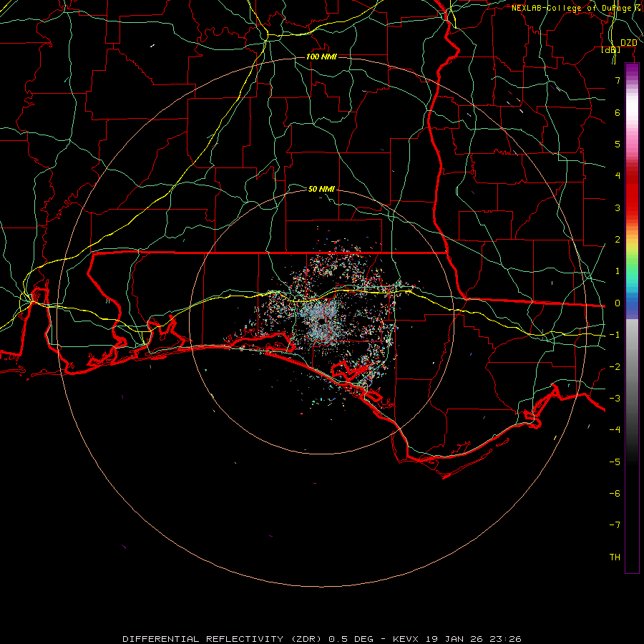Click the positive 3 scale value

tap(618, 208)
